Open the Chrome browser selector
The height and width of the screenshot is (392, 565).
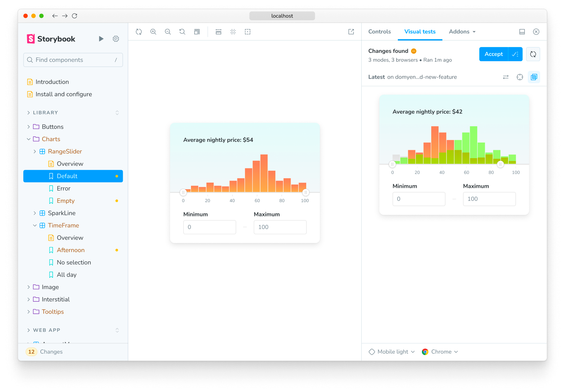440,352
